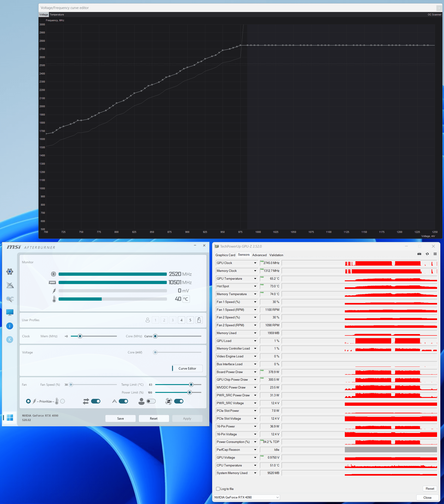Click the user-defined person icon beside toggle

pyautogui.click(x=141, y=401)
